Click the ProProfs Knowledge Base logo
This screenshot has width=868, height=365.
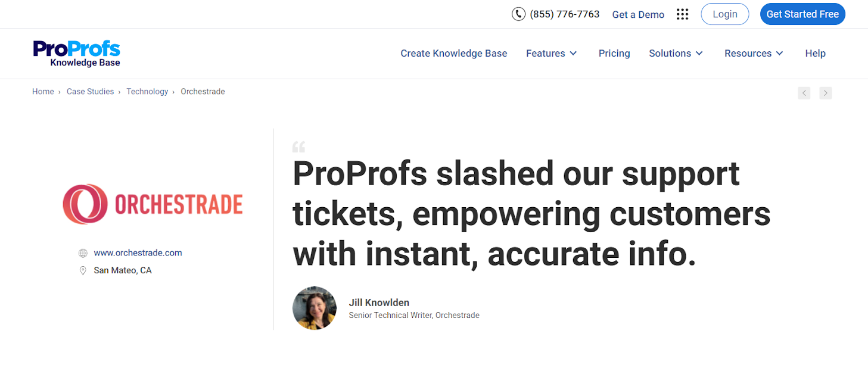(77, 53)
